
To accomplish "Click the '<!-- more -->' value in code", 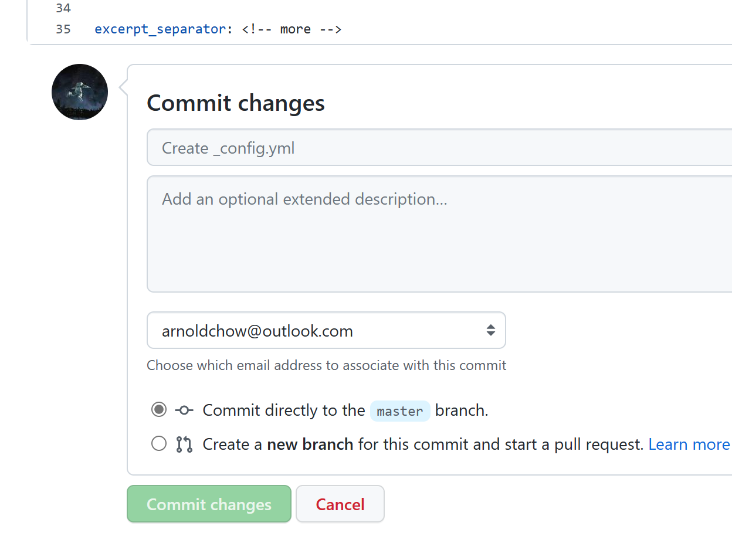I will tap(292, 29).
